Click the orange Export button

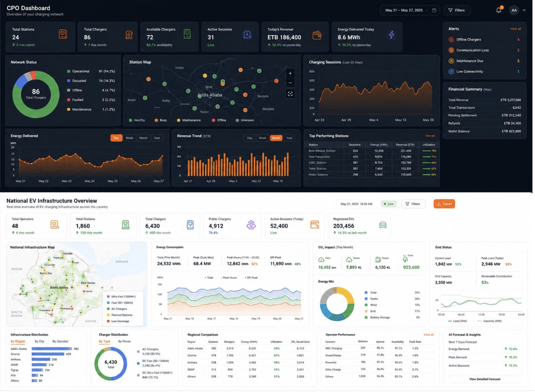point(444,204)
